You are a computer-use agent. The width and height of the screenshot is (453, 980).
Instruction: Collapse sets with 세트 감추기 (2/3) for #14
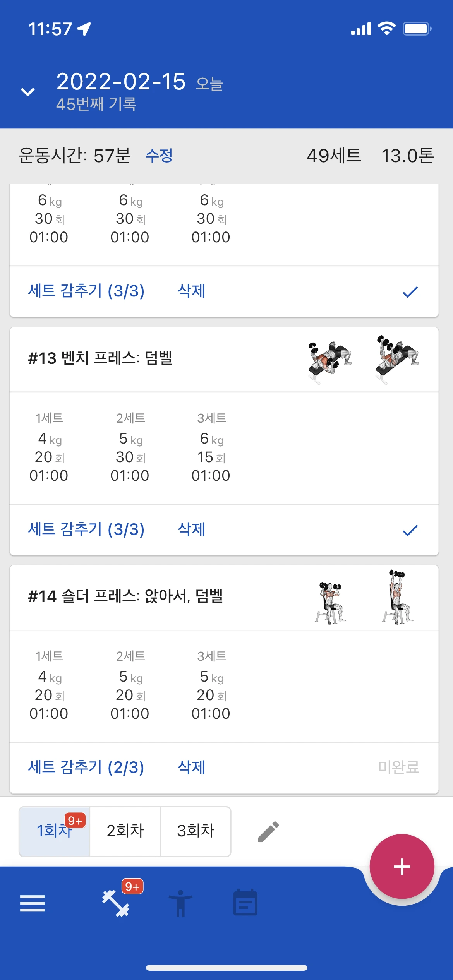(x=86, y=767)
